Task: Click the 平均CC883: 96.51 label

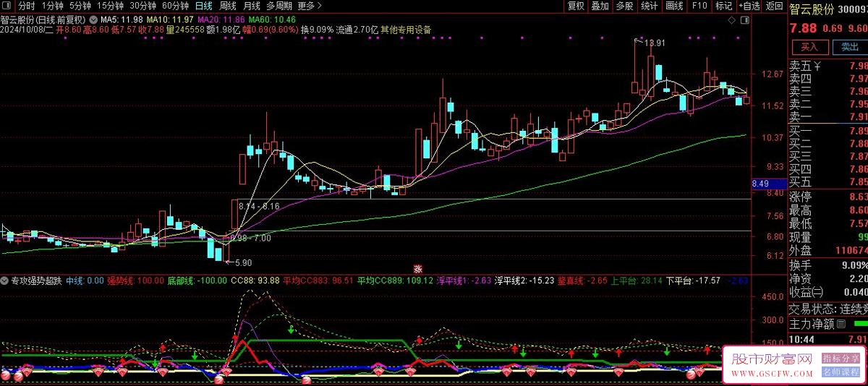Action: (x=318, y=280)
